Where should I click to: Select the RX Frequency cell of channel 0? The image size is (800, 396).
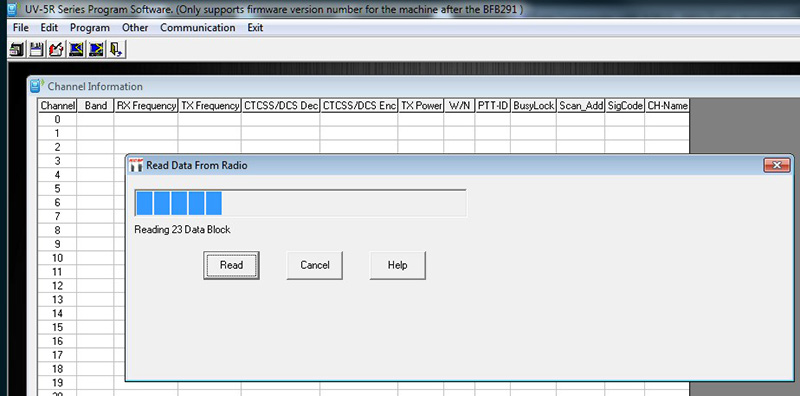[x=146, y=119]
